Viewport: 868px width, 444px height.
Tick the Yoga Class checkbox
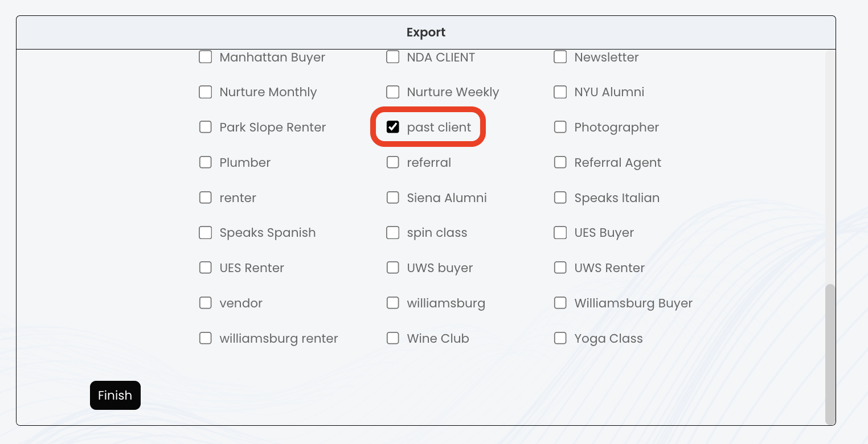coord(560,338)
